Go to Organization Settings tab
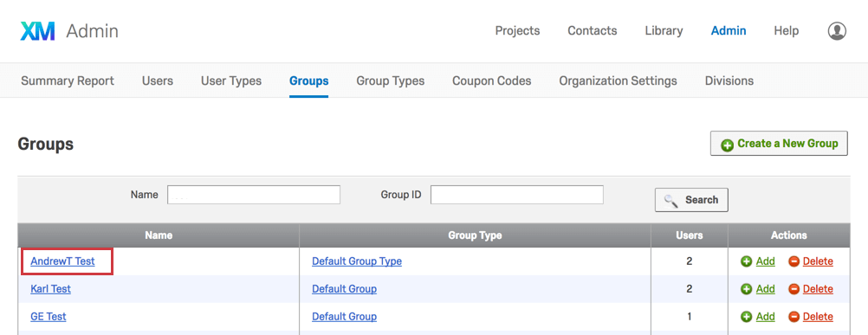 (618, 81)
